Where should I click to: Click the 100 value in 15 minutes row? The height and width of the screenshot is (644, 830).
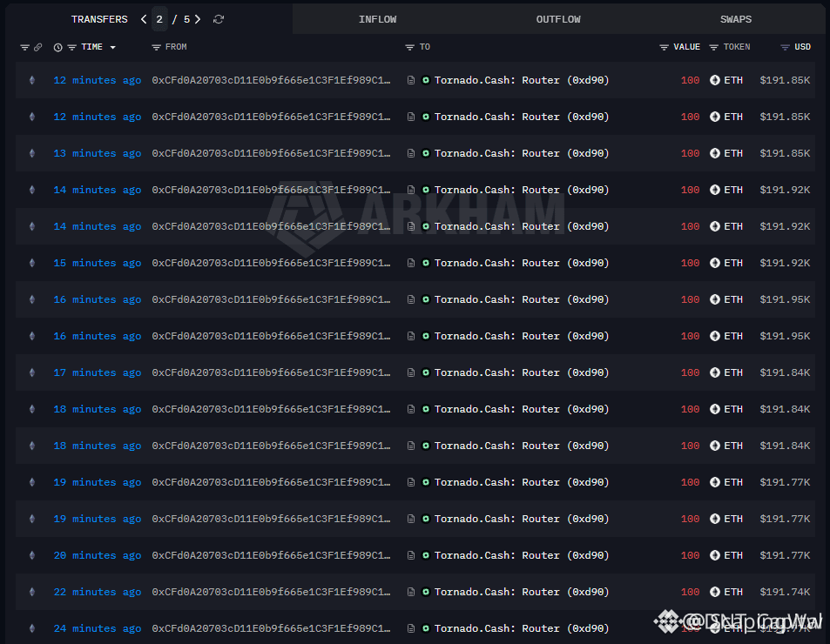(x=691, y=263)
